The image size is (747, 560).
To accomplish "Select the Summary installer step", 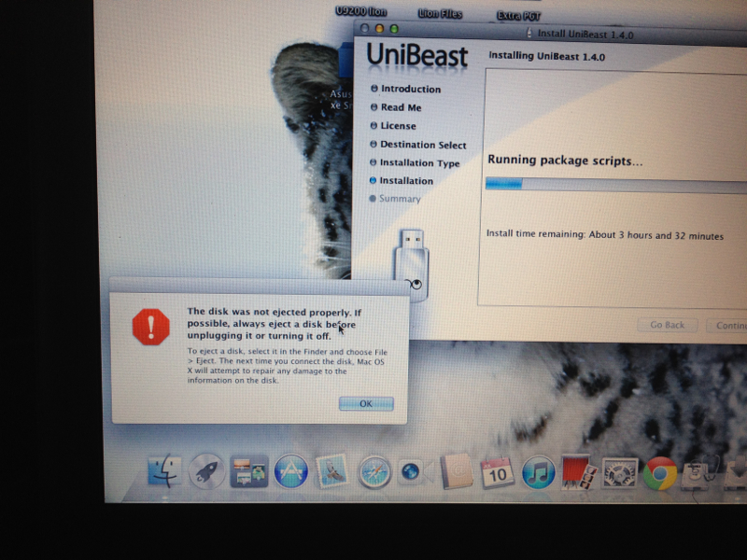I will pyautogui.click(x=395, y=199).
